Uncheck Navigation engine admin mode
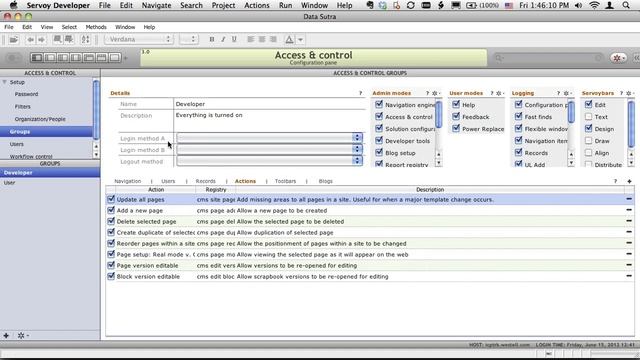This screenshot has height=360, width=640. [x=379, y=104]
